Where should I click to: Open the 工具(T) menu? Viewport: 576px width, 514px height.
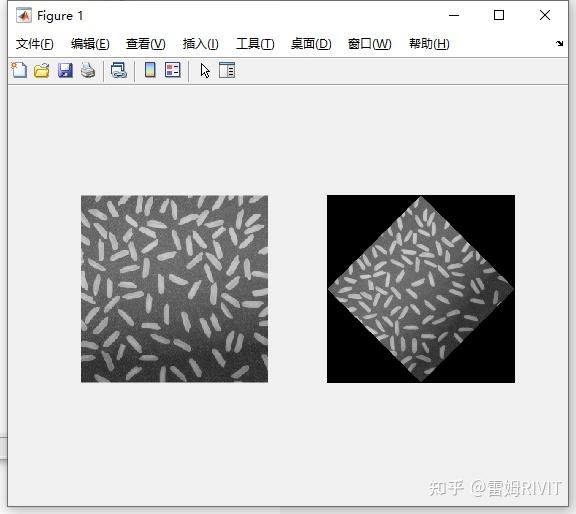[x=255, y=44]
